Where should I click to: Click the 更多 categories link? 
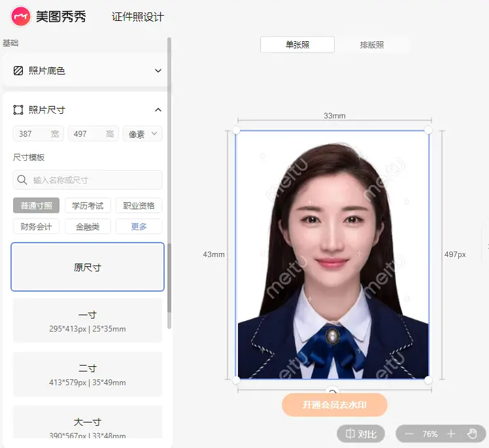click(139, 226)
